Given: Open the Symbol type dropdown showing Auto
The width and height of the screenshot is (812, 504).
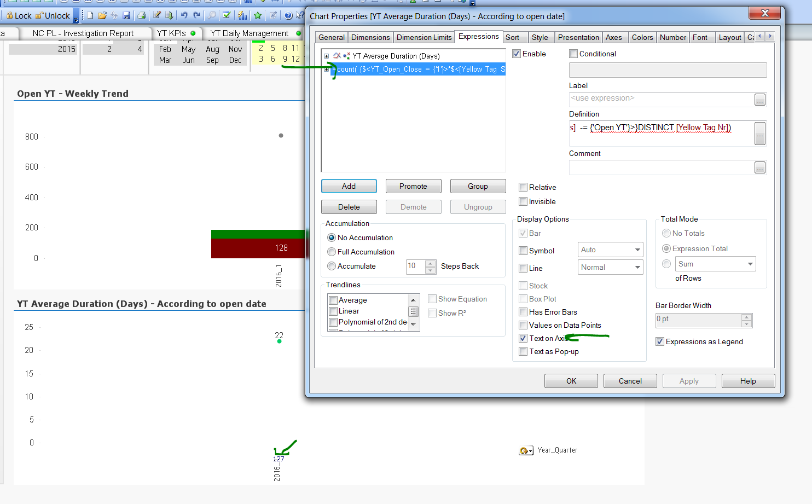Looking at the screenshot, I should point(611,250).
